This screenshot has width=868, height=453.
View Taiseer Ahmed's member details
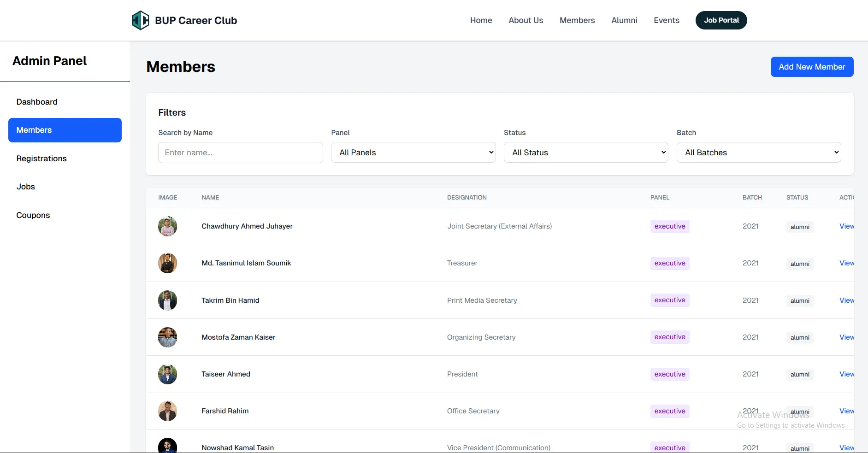click(846, 374)
